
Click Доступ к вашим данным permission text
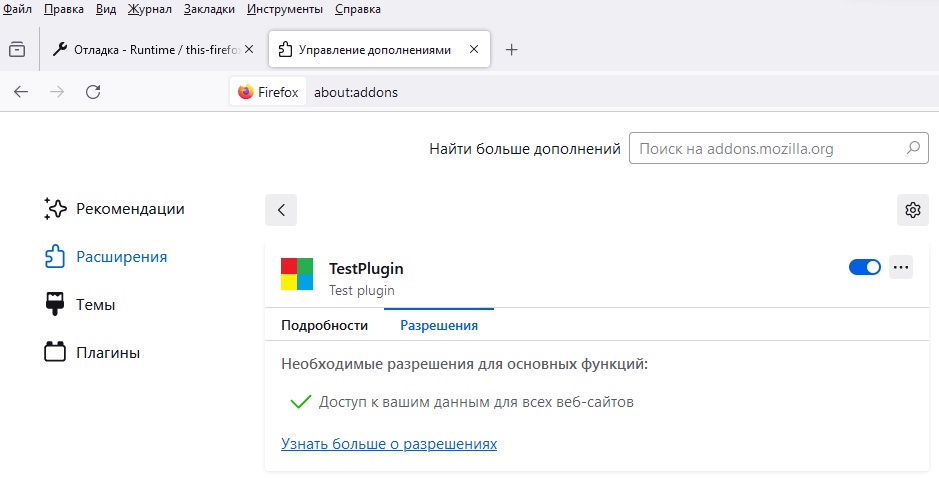476,402
